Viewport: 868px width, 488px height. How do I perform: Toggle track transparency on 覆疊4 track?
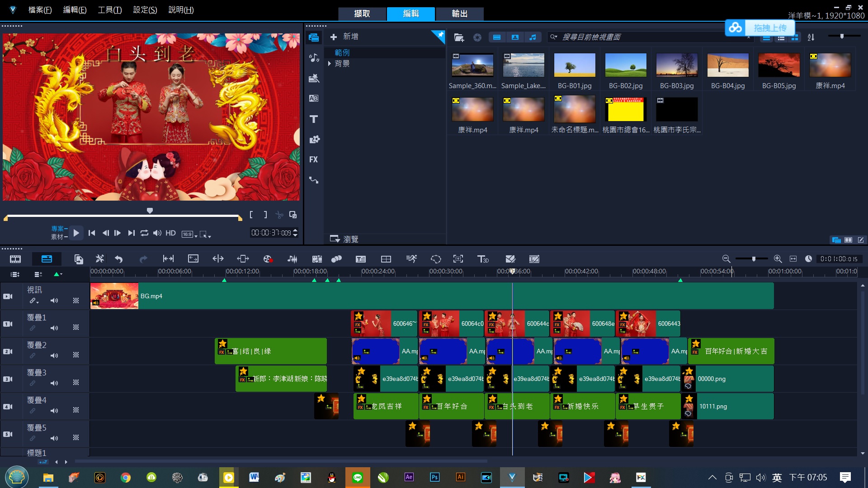tap(76, 410)
